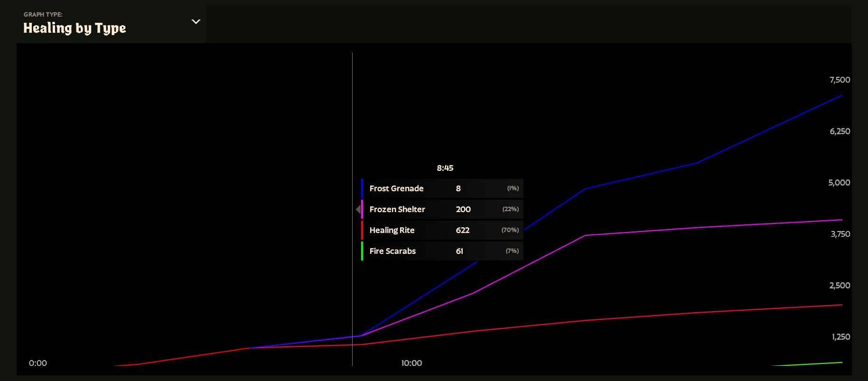The image size is (868, 381).
Task: Click the 0:00 time axis label
Action: (x=38, y=363)
